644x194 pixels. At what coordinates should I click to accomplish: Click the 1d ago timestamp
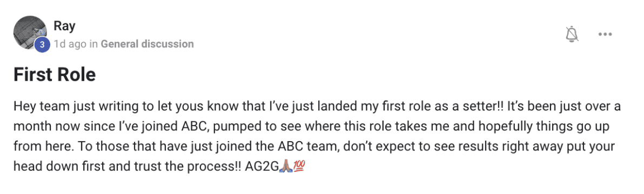point(70,44)
